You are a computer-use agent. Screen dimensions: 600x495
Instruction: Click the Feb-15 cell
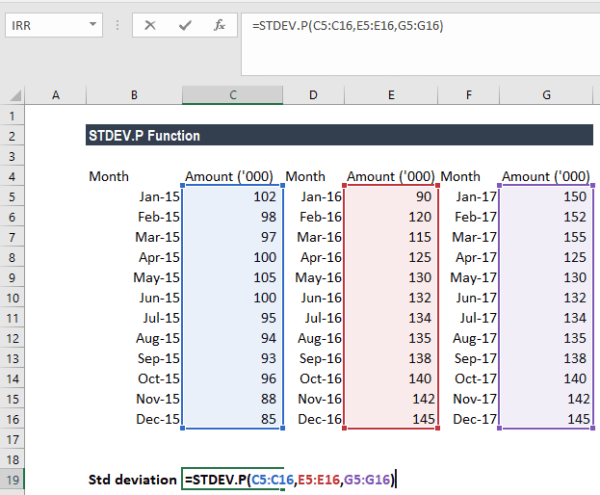pos(134,217)
